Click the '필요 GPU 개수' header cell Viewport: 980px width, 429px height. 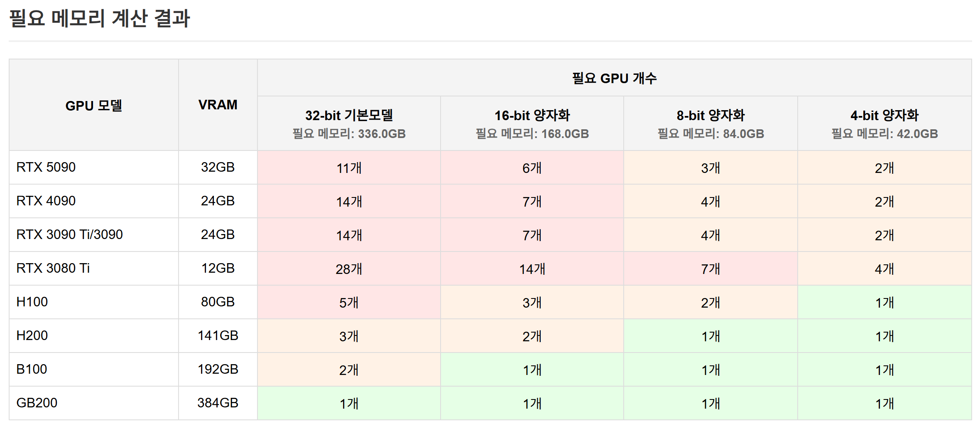point(615,78)
